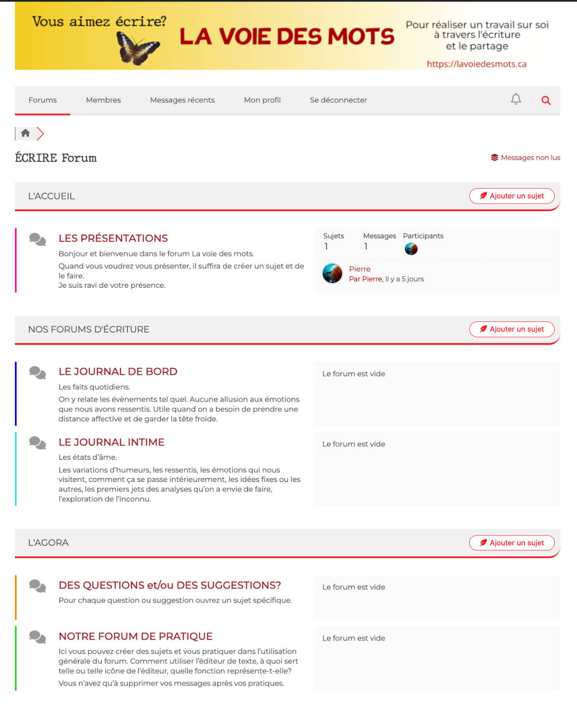The height and width of the screenshot is (728, 577).
Task: Click author link Par Pierre
Action: coord(365,279)
